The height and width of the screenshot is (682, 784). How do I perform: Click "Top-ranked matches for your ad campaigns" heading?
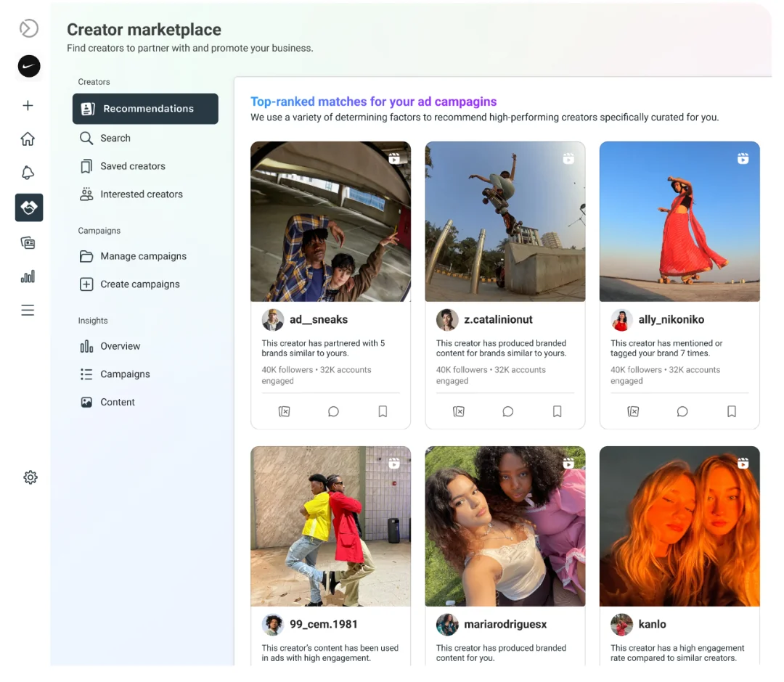[x=374, y=102]
